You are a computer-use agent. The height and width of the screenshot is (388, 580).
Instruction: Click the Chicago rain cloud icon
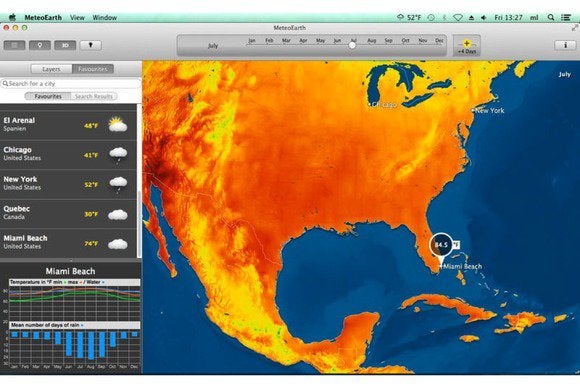point(118,154)
